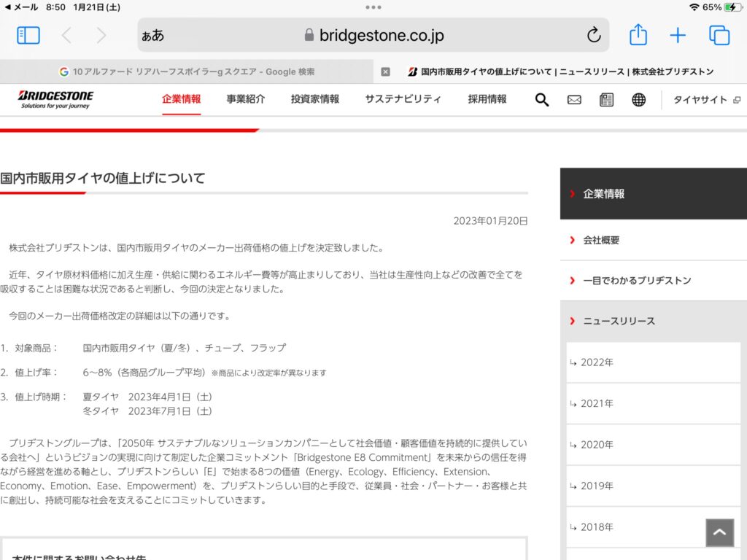747x560 pixels.
Task: Go forward with the forward arrow
Action: pos(101,35)
